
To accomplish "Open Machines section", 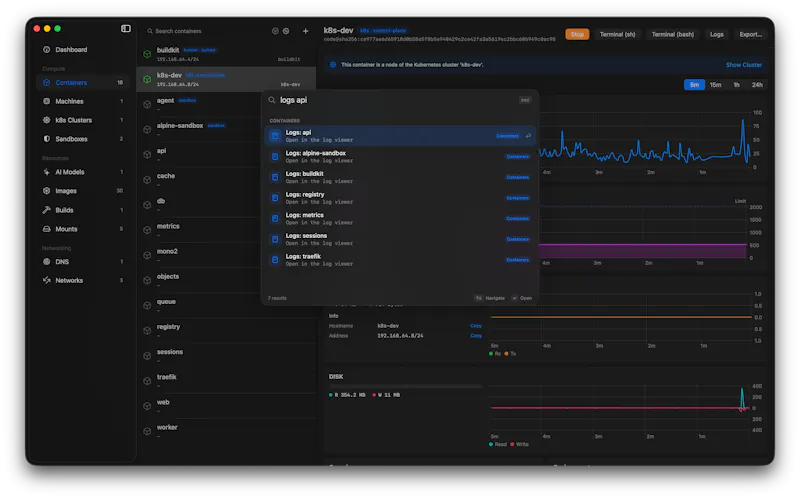I will pyautogui.click(x=83, y=102).
